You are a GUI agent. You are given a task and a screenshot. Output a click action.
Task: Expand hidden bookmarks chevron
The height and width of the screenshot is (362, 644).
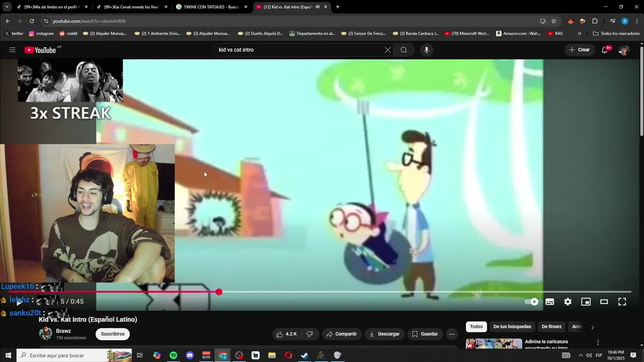(x=580, y=34)
